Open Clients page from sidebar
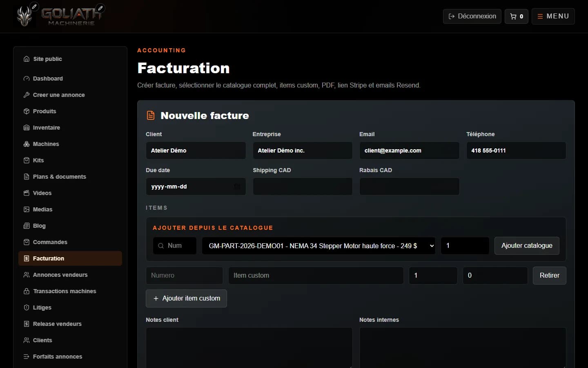588x368 pixels. 70,340
